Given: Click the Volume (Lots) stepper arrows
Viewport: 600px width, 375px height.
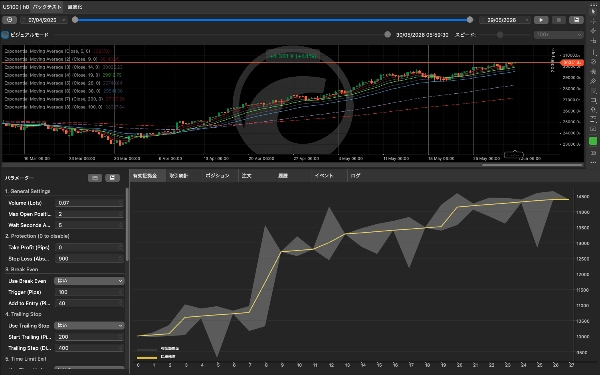Looking at the screenshot, I should [121, 203].
